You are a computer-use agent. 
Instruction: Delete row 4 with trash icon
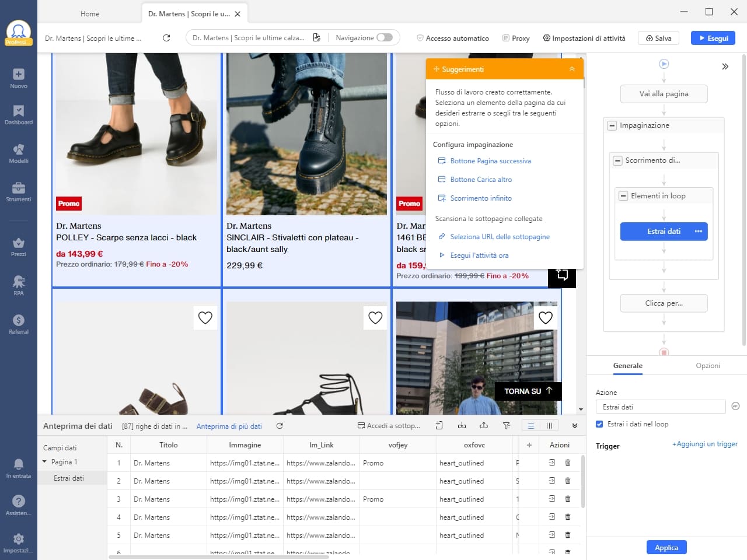coord(568,517)
